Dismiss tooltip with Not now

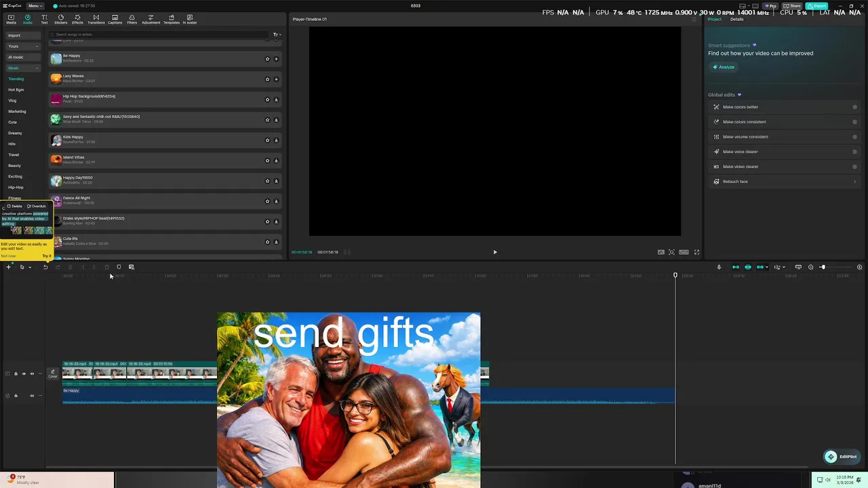pyautogui.click(x=8, y=256)
